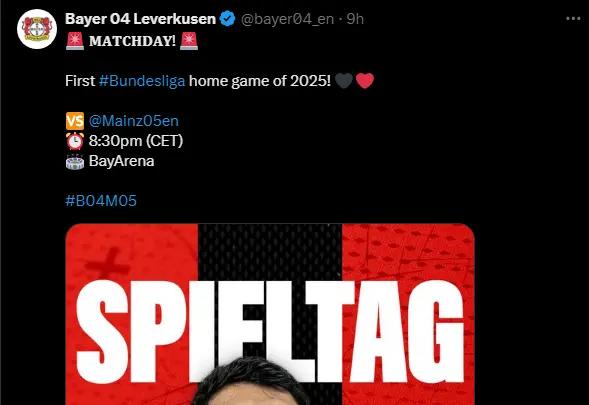Open the #Bundesliga hashtag

(x=142, y=81)
